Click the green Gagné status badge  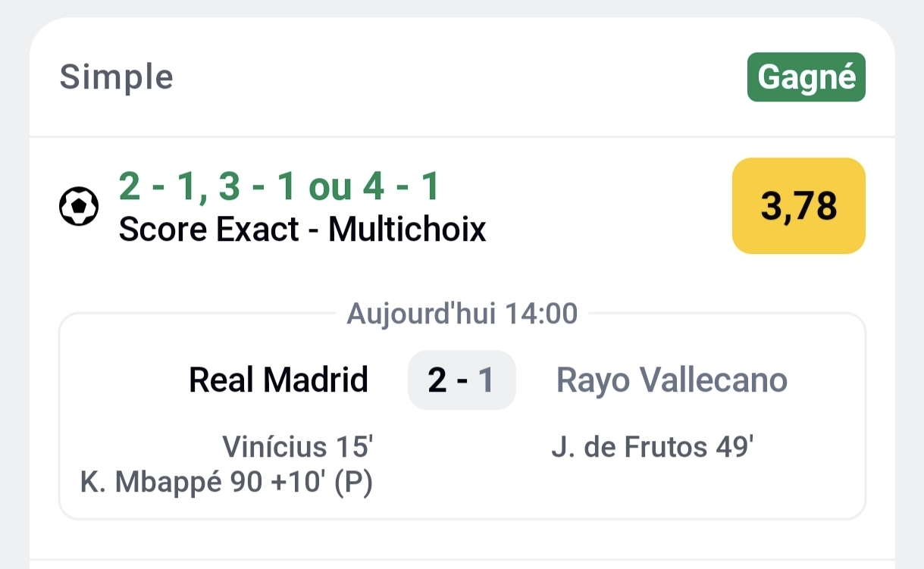806,77
